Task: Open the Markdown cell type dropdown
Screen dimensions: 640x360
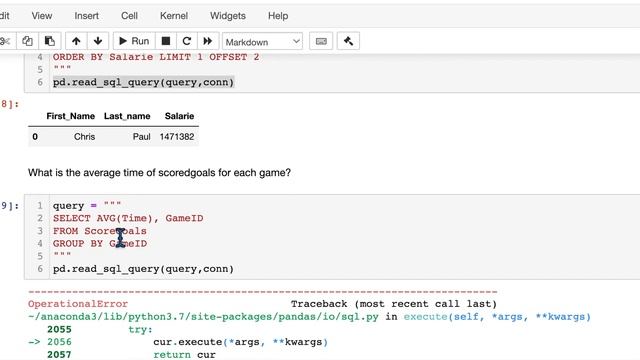Action: [x=262, y=42]
